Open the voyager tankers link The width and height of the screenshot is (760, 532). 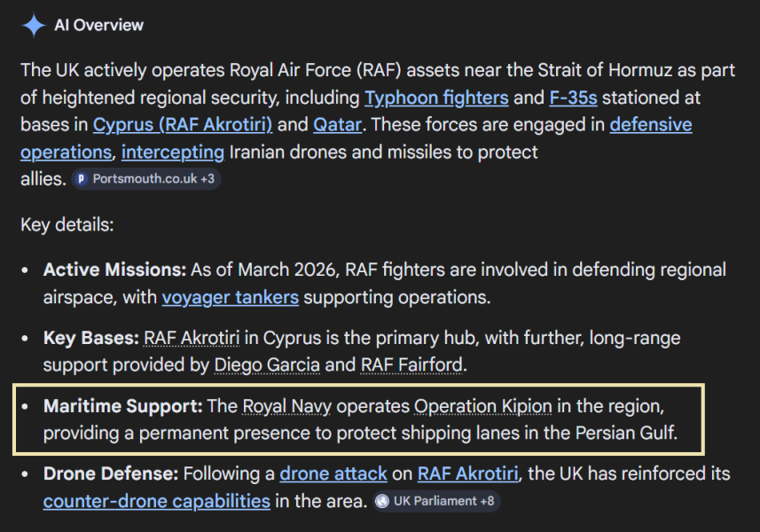[230, 297]
